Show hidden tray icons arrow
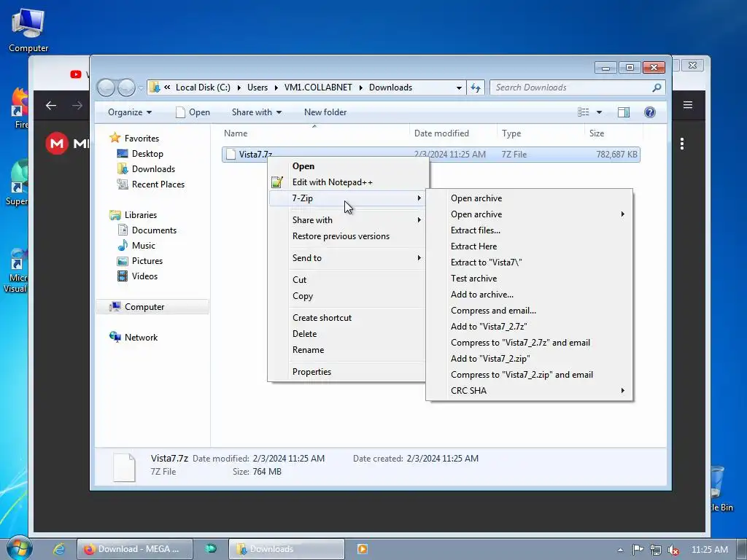Image resolution: width=747 pixels, height=560 pixels. click(x=620, y=550)
